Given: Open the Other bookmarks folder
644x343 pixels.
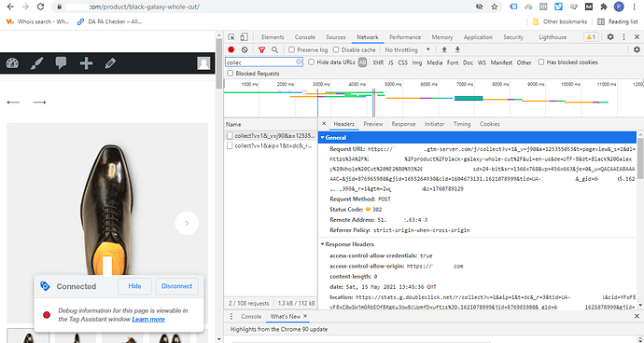Looking at the screenshot, I should coord(560,21).
